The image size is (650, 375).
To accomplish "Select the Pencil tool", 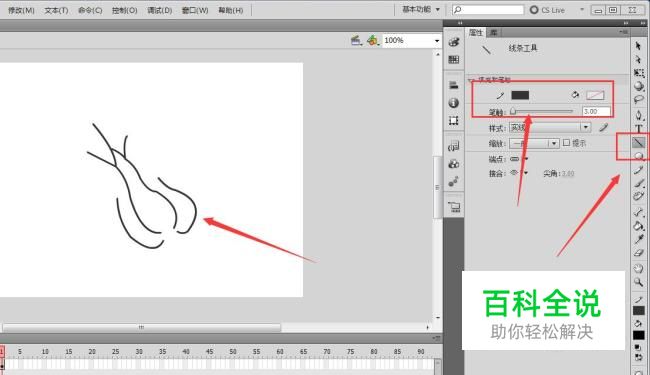I will [638, 169].
